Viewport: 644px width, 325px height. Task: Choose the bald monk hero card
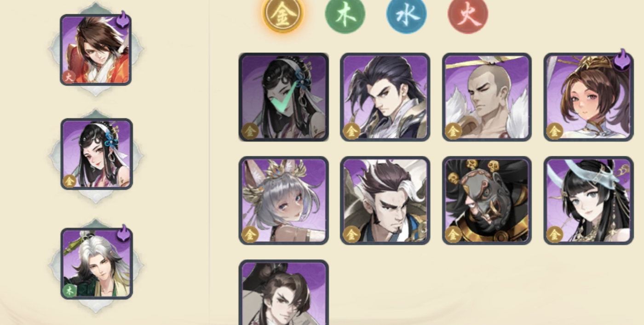487,97
